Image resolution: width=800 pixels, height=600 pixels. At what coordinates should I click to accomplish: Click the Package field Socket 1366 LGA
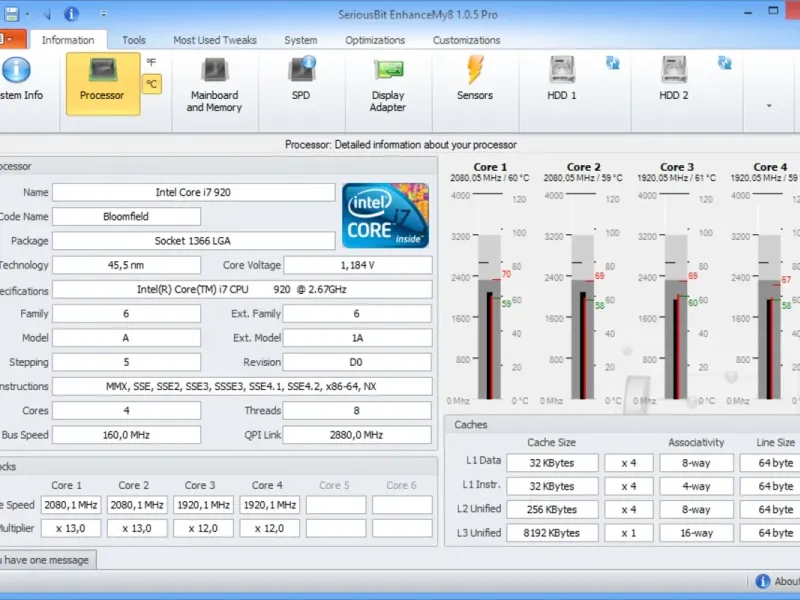(193, 241)
